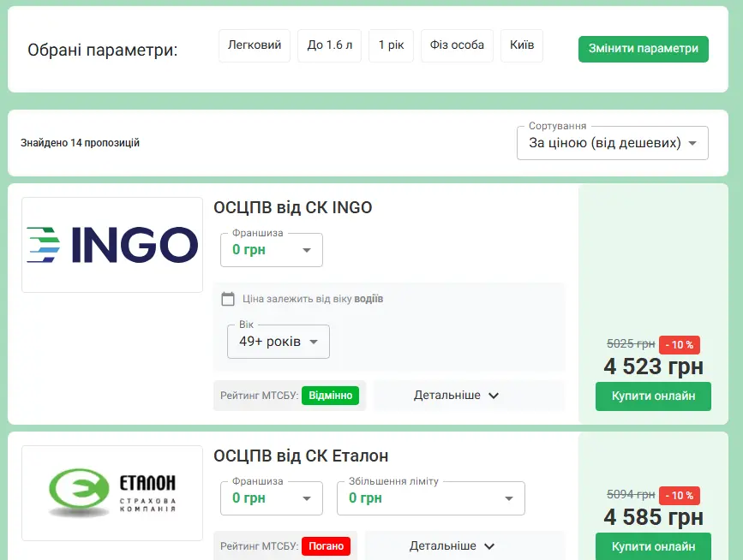Screen dimensions: 743x560
Task: Click chevron icon beside Еталон Детальніше
Action: [x=489, y=546]
